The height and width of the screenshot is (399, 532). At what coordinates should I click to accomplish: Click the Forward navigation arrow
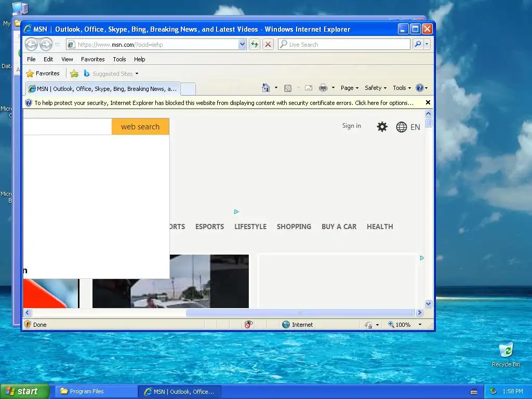click(46, 44)
